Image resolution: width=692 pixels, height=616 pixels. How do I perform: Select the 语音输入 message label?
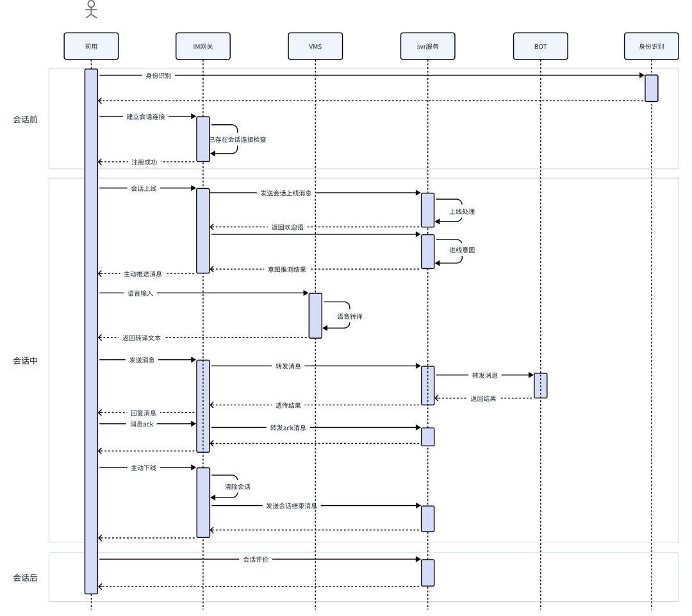(140, 293)
